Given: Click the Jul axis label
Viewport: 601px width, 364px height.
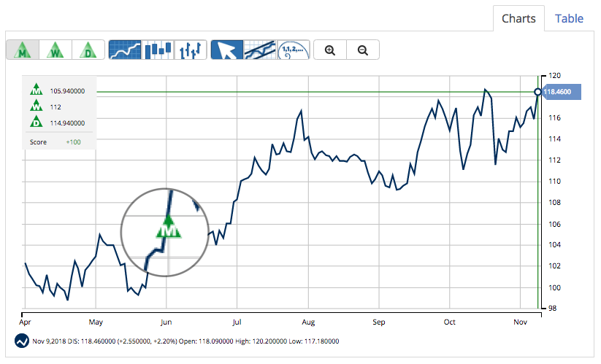Looking at the screenshot, I should pyautogui.click(x=237, y=322).
